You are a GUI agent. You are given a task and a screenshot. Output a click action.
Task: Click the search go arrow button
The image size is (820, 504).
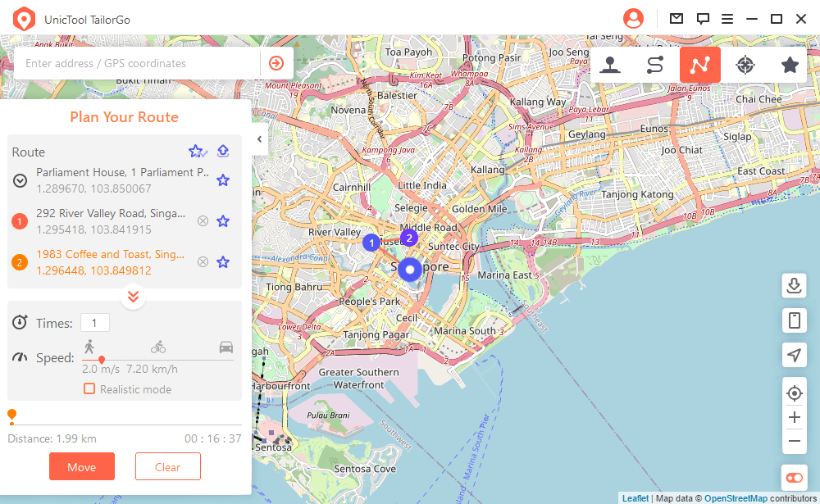coord(276,63)
